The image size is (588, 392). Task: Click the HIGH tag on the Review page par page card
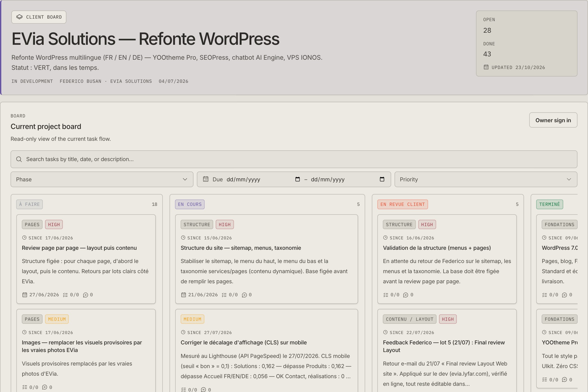54,224
